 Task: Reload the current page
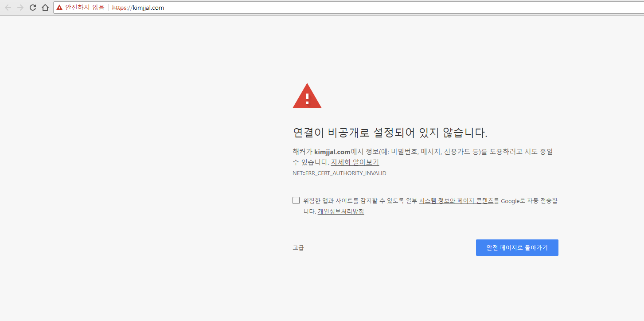click(x=33, y=8)
